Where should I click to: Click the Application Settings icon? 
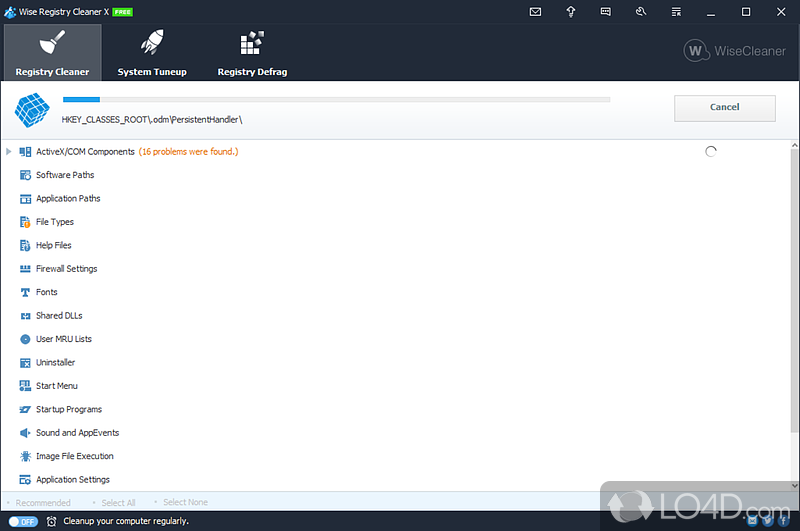coord(25,480)
